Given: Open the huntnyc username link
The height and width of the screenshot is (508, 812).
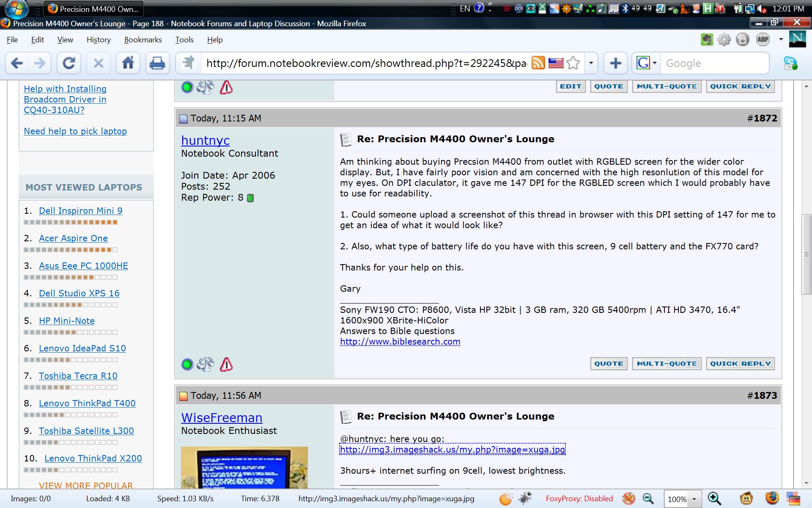Looking at the screenshot, I should pos(205,140).
